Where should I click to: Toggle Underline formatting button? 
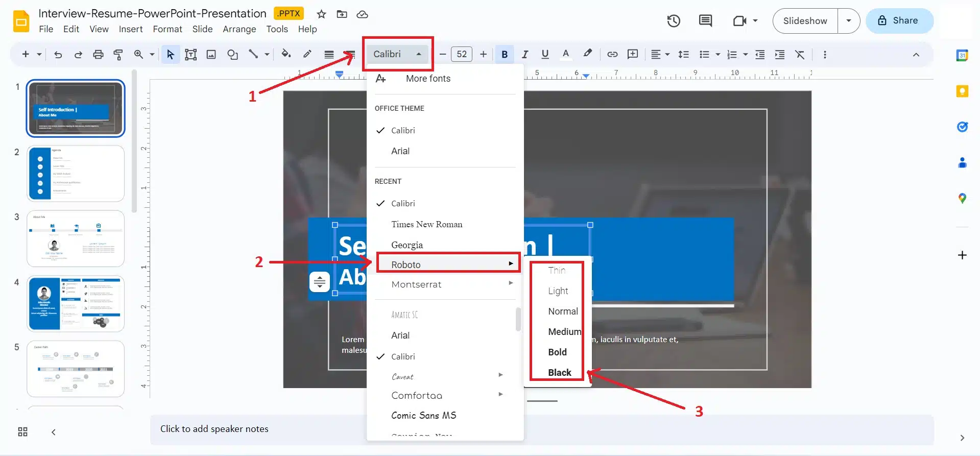(x=545, y=55)
